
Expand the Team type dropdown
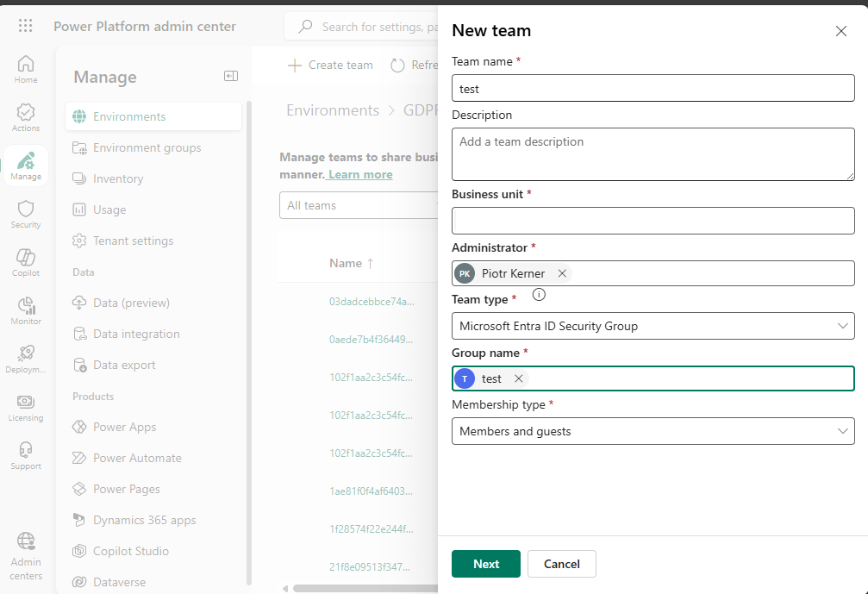tap(653, 326)
